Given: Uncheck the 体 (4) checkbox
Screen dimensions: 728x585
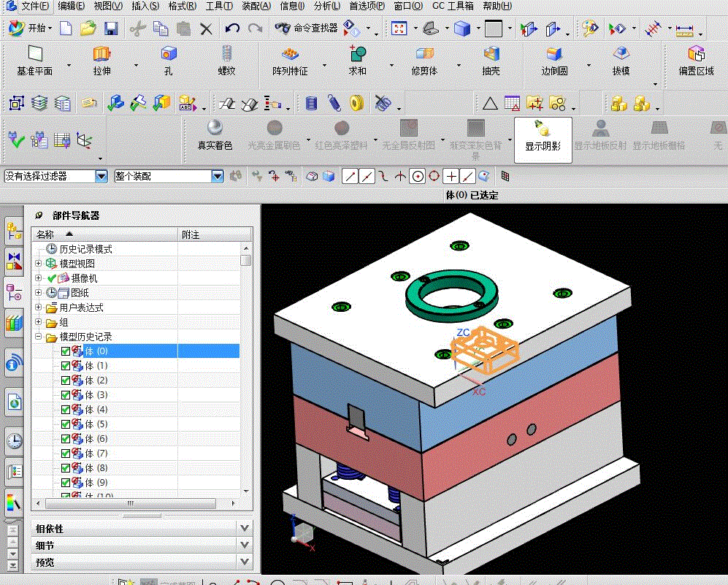Looking at the screenshot, I should 66,410.
